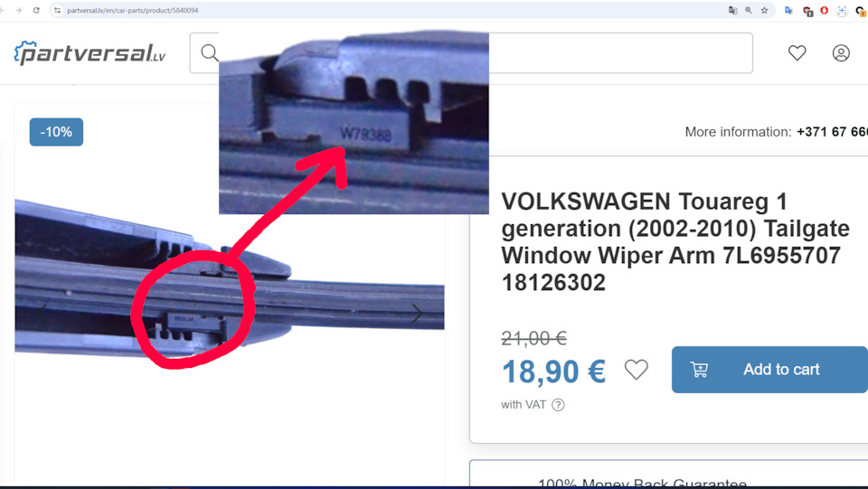Click the browser zoom magnifier icon
868x489 pixels.
[x=749, y=11]
